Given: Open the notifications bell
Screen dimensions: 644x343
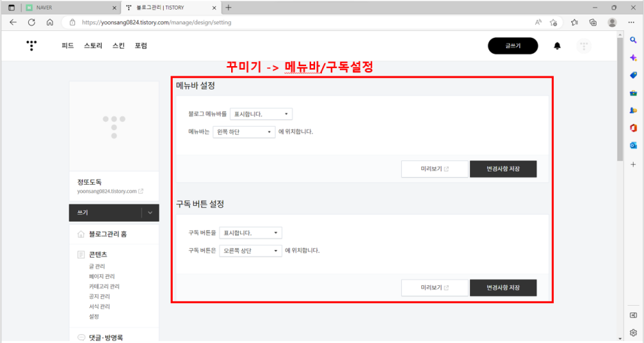Looking at the screenshot, I should 557,45.
